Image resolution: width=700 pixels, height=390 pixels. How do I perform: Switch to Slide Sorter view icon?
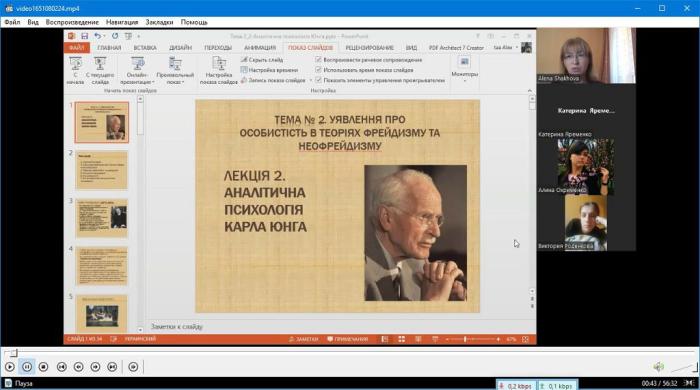coord(401,339)
